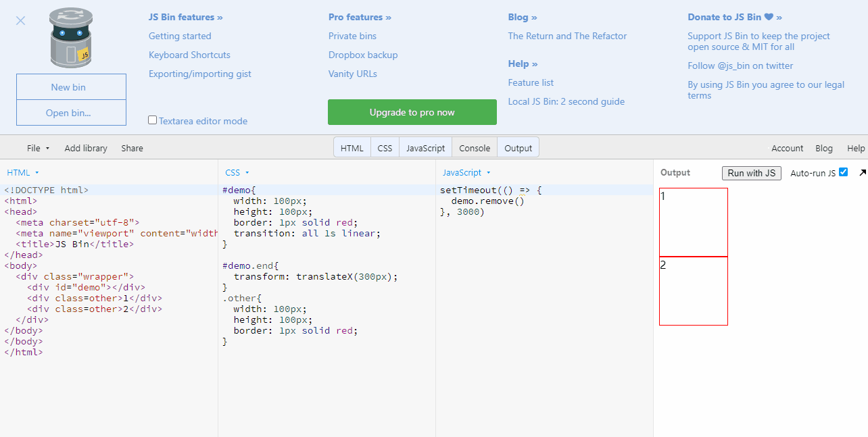Image resolution: width=868 pixels, height=437 pixels.
Task: Show the Console panel tab
Action: click(x=475, y=148)
